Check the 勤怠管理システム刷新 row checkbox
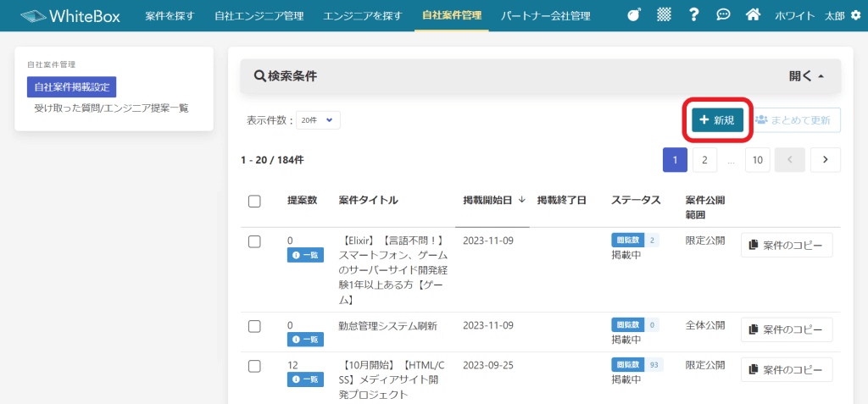Viewport: 868px width, 404px height. tap(254, 326)
